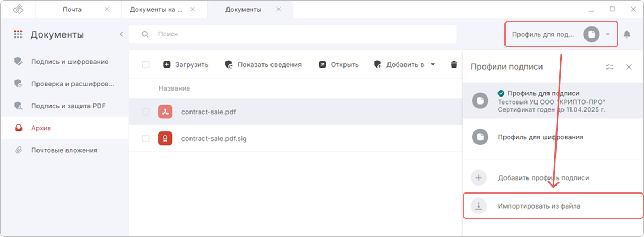The width and height of the screenshot is (644, 237).
Task: Select the file name contract-sale.pdf
Action: click(x=209, y=112)
